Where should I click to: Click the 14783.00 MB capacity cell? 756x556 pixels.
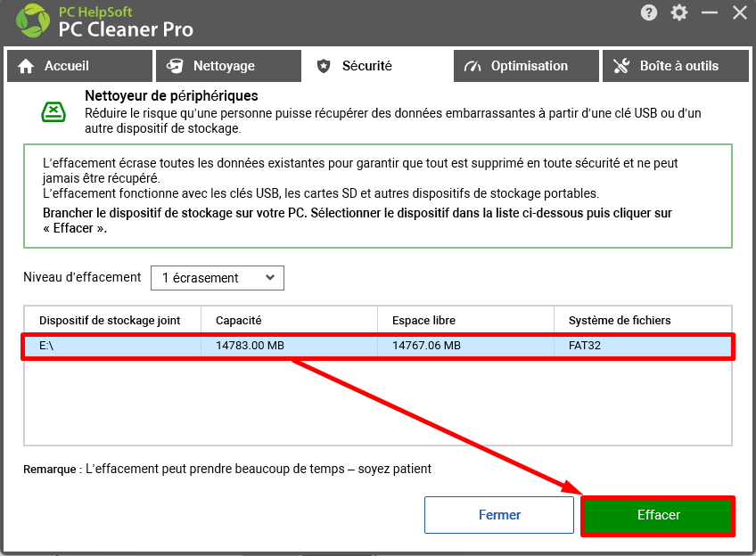(x=289, y=346)
